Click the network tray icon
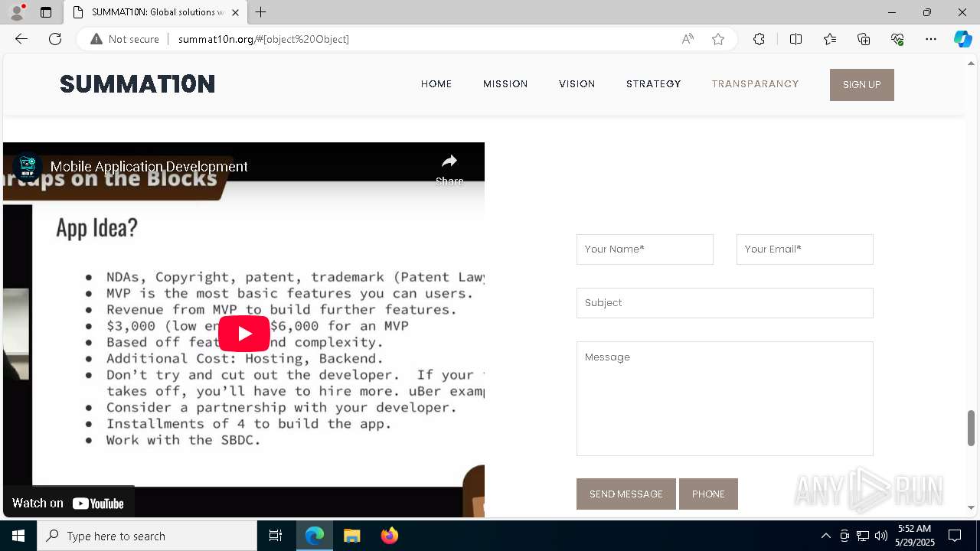The image size is (980, 551). click(863, 536)
